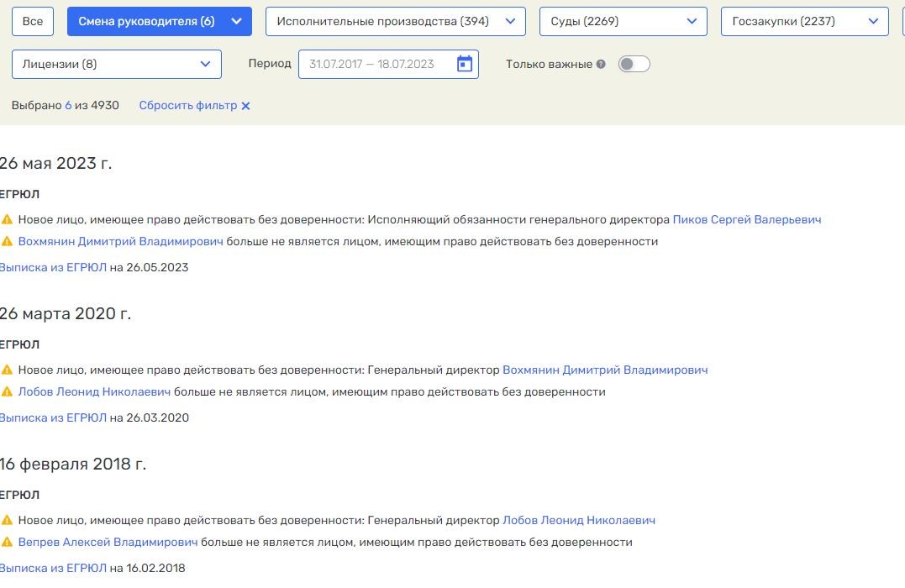Click 'Выбрано 6 из 4930' counter text

pos(66,106)
